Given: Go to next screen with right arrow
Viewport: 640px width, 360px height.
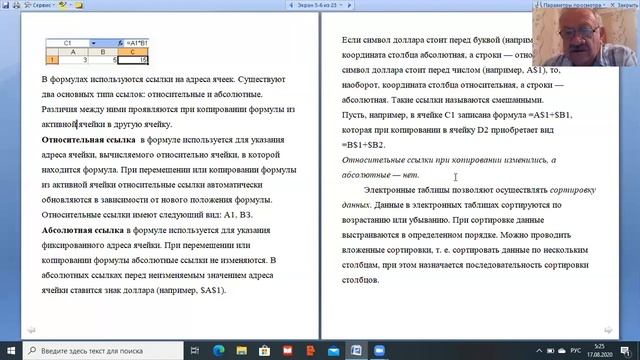Looking at the screenshot, I should 349,5.
